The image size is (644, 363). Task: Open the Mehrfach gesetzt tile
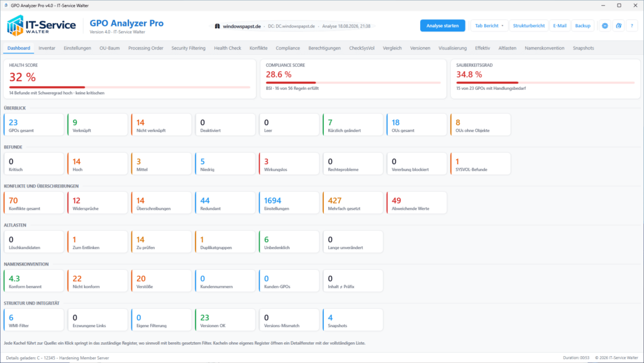coord(353,203)
